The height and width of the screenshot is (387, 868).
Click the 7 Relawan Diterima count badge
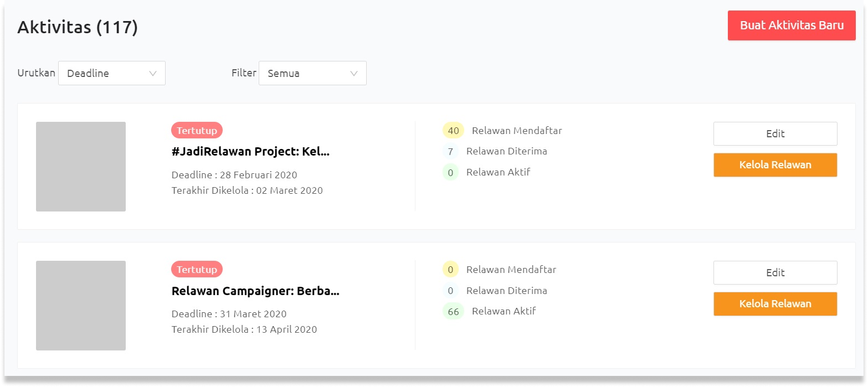pos(450,151)
